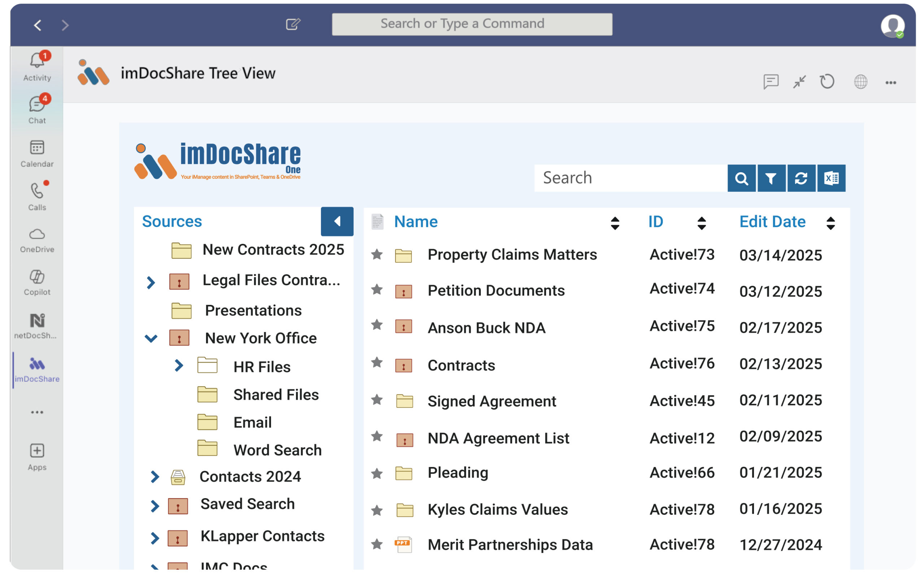Viewport: 924px width, 578px height.
Task: Select the imDocShare sidebar app
Action: coord(37,370)
